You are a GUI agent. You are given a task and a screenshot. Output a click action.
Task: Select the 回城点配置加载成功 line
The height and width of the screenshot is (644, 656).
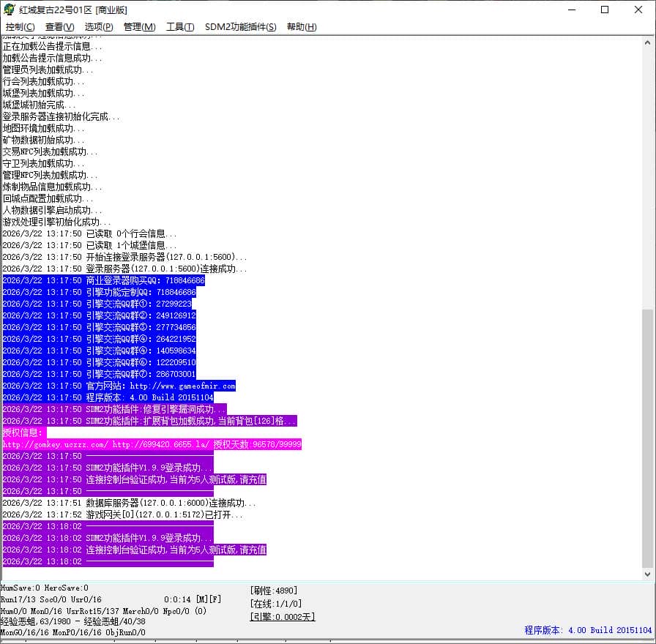click(x=48, y=198)
